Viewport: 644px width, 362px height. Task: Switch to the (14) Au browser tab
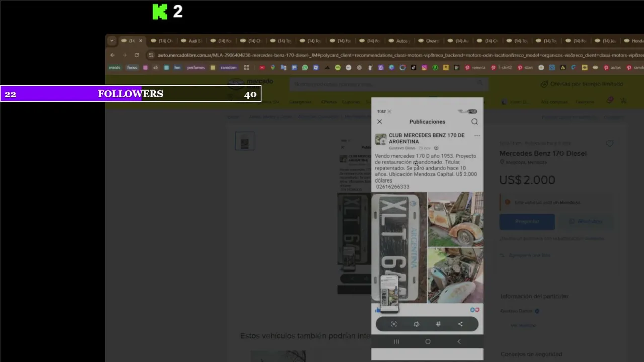pos(457,41)
